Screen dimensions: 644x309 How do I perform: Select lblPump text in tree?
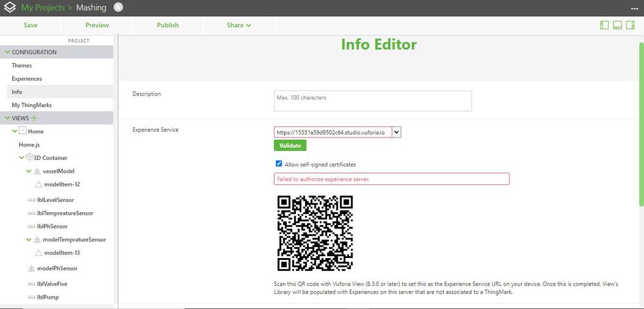[x=48, y=297]
